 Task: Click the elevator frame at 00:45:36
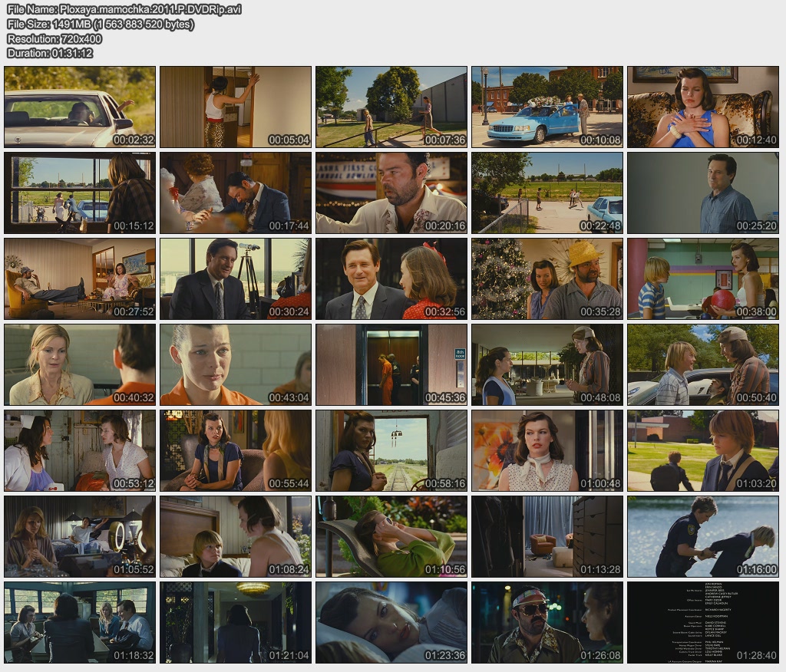click(x=391, y=365)
